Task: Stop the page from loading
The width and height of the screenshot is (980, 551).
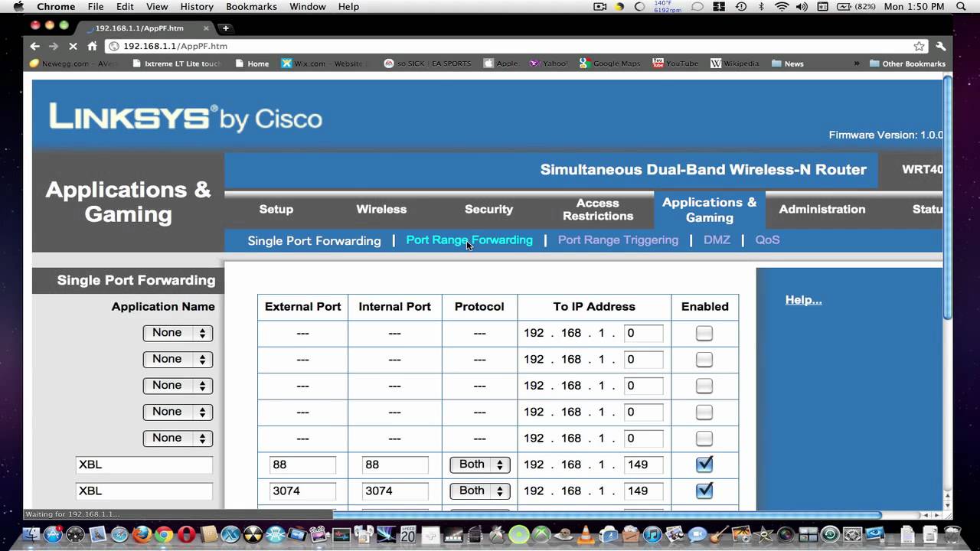Action: [x=73, y=46]
